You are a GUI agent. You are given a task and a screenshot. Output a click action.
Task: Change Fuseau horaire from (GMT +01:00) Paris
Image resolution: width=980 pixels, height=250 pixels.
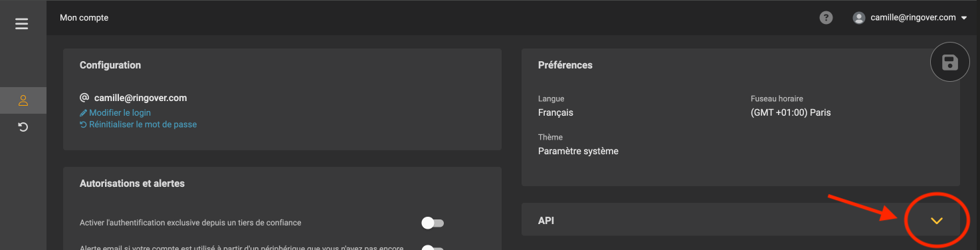[x=791, y=112]
